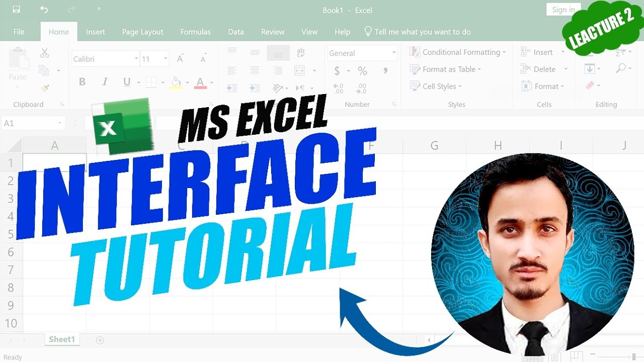
Task: Toggle Underline formatting
Action: point(126,82)
